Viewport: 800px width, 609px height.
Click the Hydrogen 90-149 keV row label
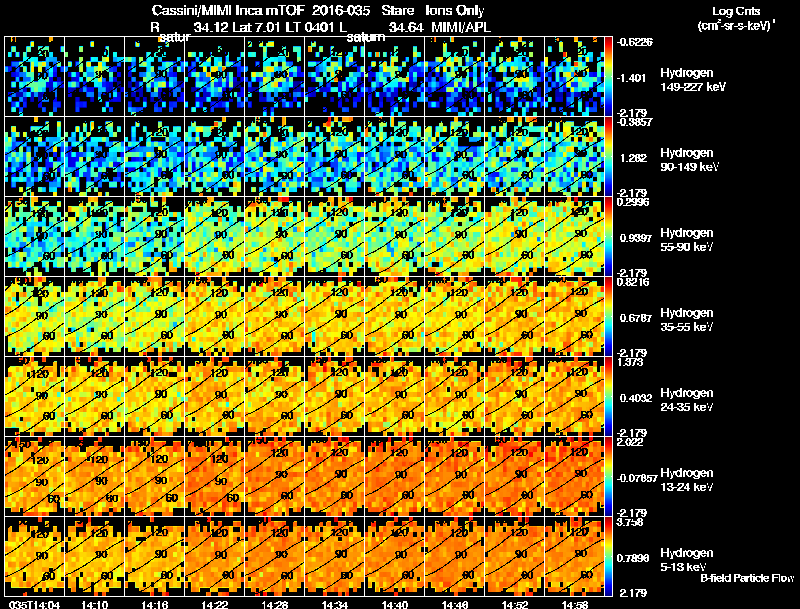tap(689, 160)
